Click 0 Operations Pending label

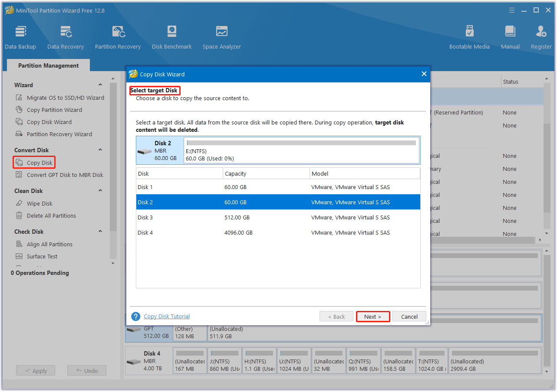(40, 273)
